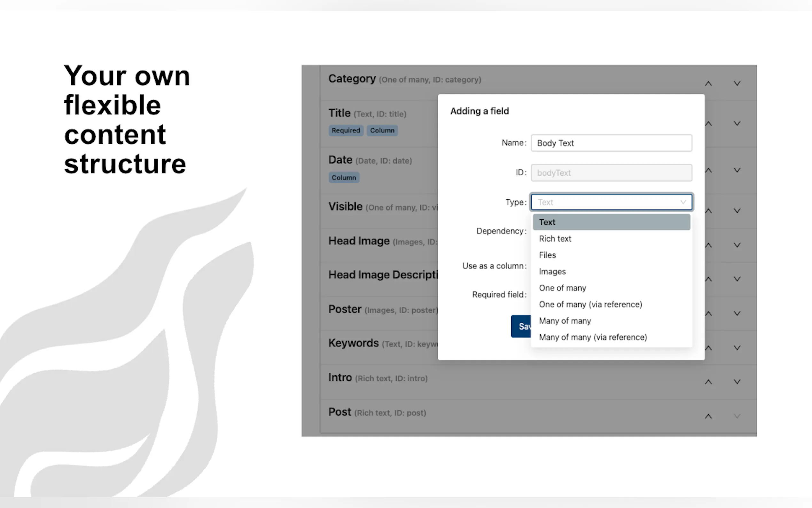812x508 pixels.
Task: Toggle the Column badge on Date field
Action: point(344,178)
